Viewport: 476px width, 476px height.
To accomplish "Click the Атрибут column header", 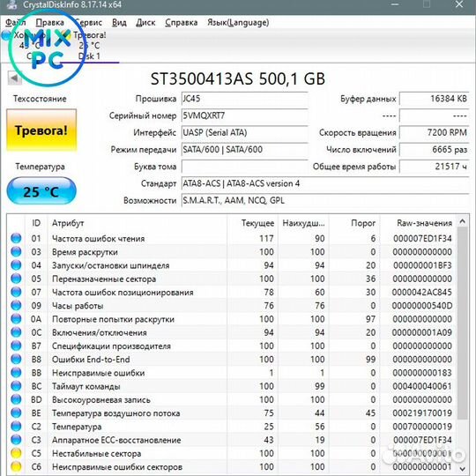I will (x=137, y=223).
